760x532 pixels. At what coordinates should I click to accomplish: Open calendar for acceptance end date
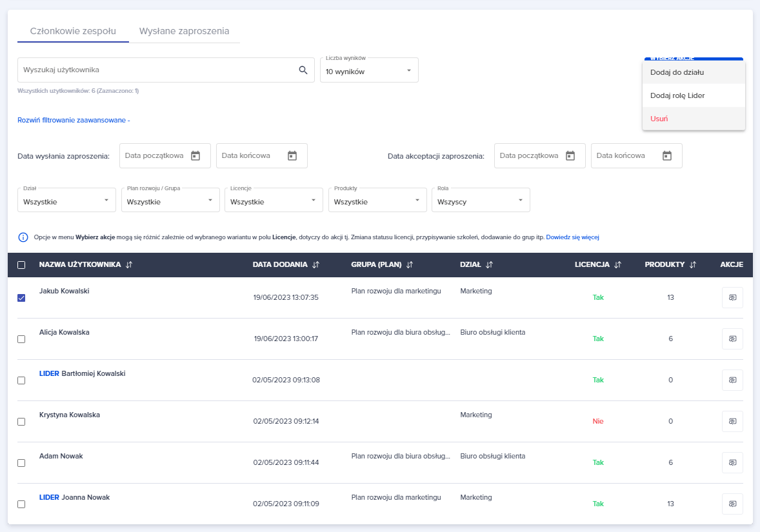coord(667,155)
